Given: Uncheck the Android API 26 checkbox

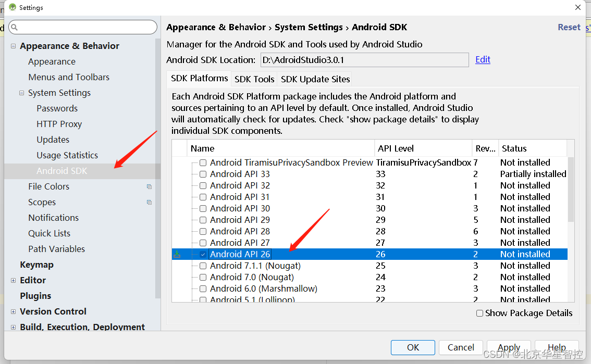Looking at the screenshot, I should 202,254.
